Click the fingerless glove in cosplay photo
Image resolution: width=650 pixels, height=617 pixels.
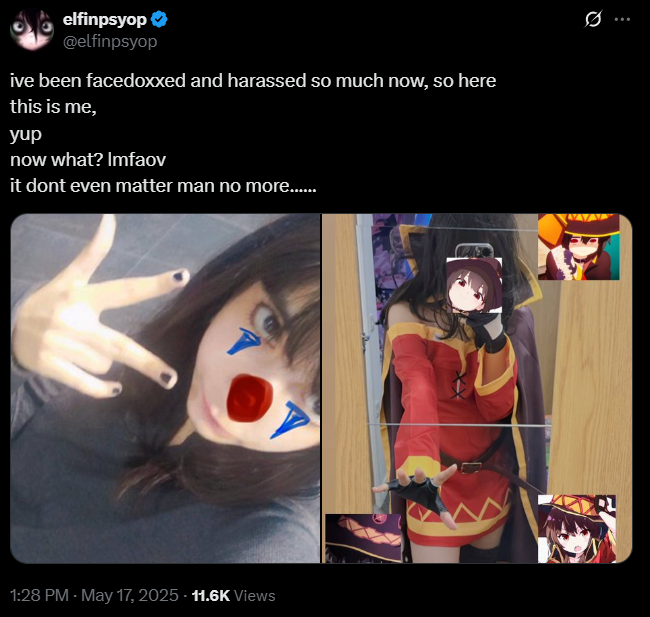419,493
